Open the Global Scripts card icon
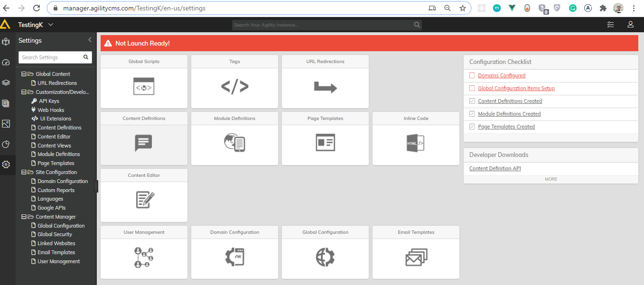This screenshot has width=644, height=285. 144,87
